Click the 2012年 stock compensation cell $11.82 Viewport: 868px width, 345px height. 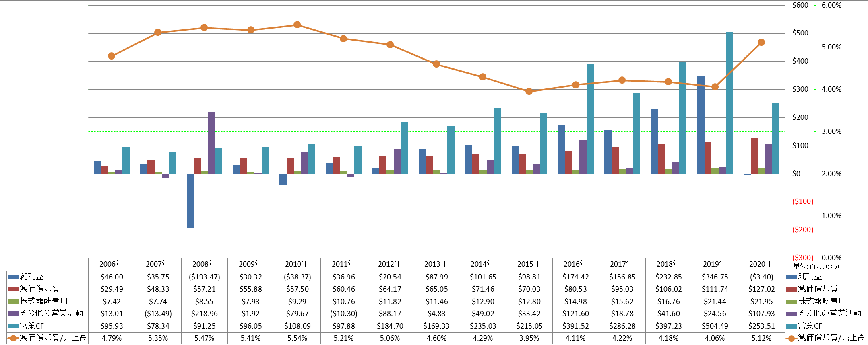[390, 302]
